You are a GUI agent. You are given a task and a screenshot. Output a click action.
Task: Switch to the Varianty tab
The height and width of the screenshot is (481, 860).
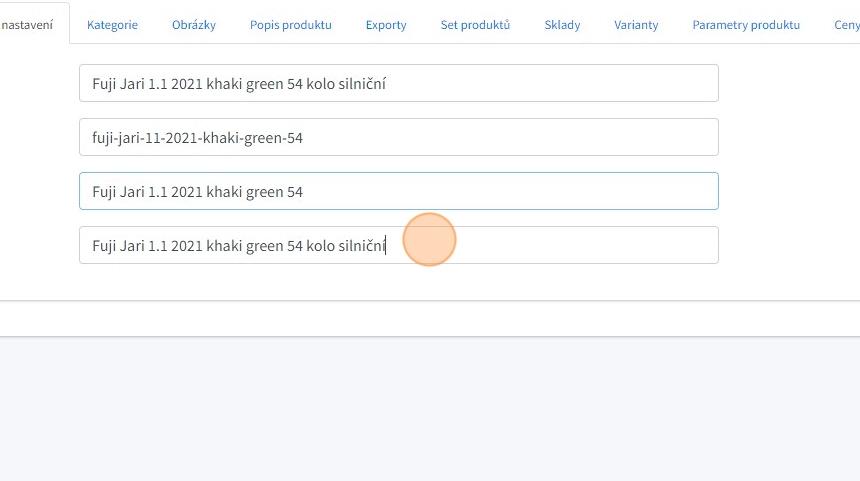(636, 25)
